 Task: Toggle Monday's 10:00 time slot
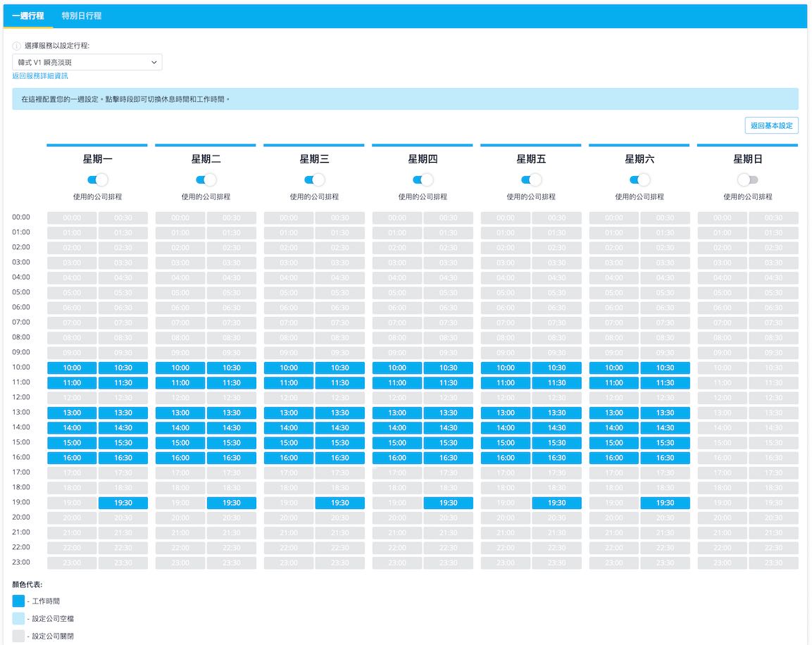72,368
